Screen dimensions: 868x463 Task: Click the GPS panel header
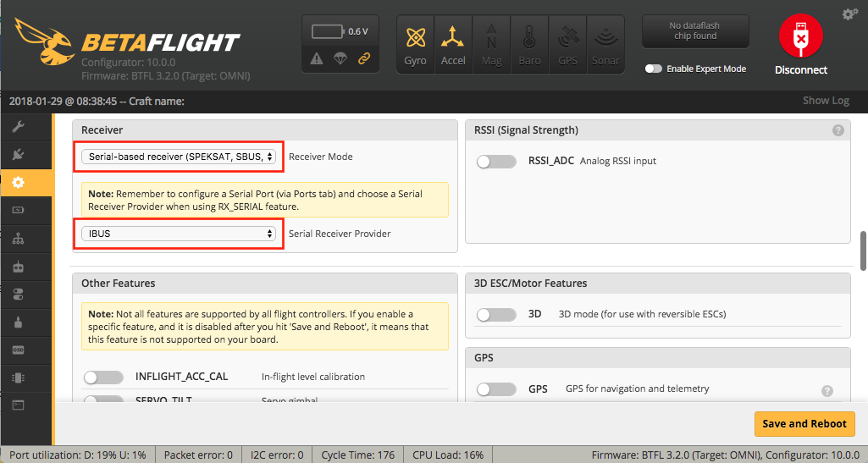click(x=658, y=357)
